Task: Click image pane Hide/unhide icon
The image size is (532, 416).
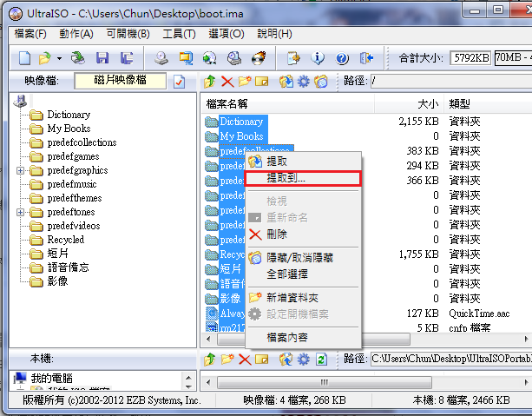Action: 320,82
